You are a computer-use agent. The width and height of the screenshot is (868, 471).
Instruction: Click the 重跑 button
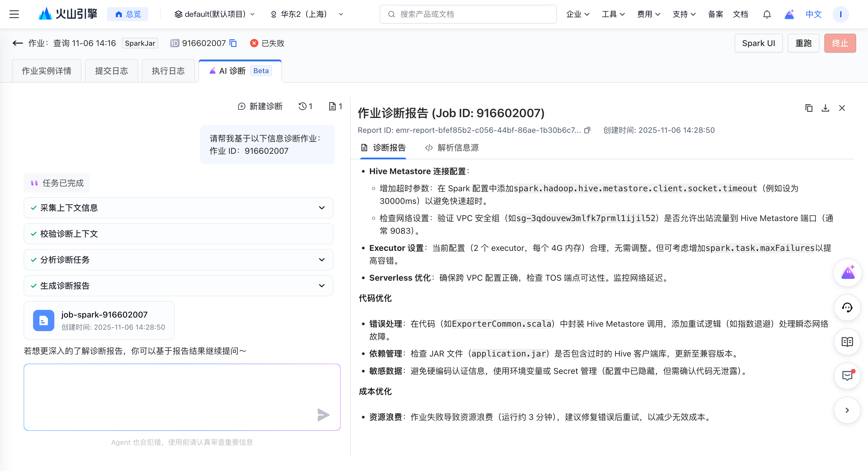click(x=803, y=43)
